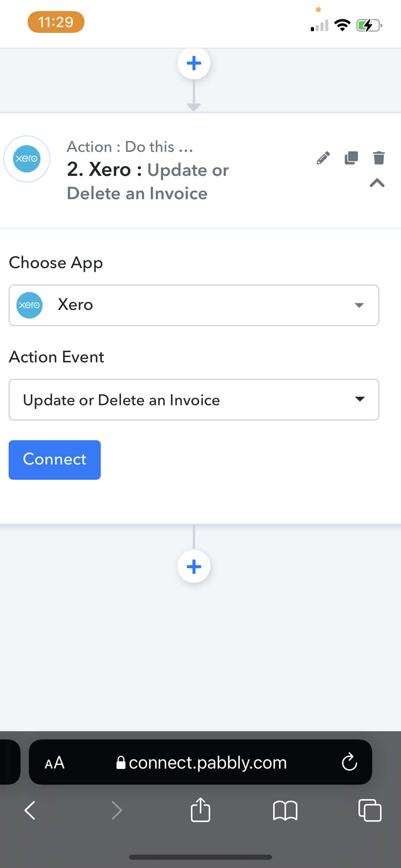Click the pencil edit icon for Xero step
Image resolution: width=401 pixels, height=868 pixels.
[x=323, y=158]
